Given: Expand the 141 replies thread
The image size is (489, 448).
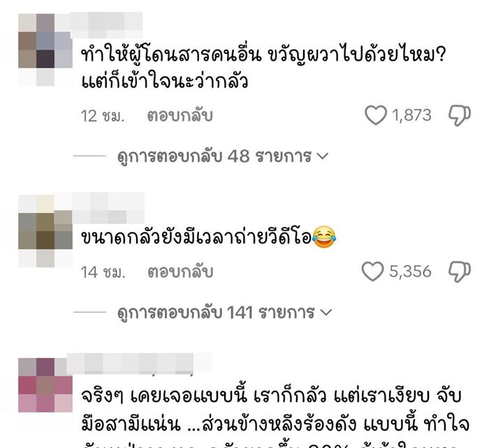Looking at the screenshot, I should tap(224, 312).
